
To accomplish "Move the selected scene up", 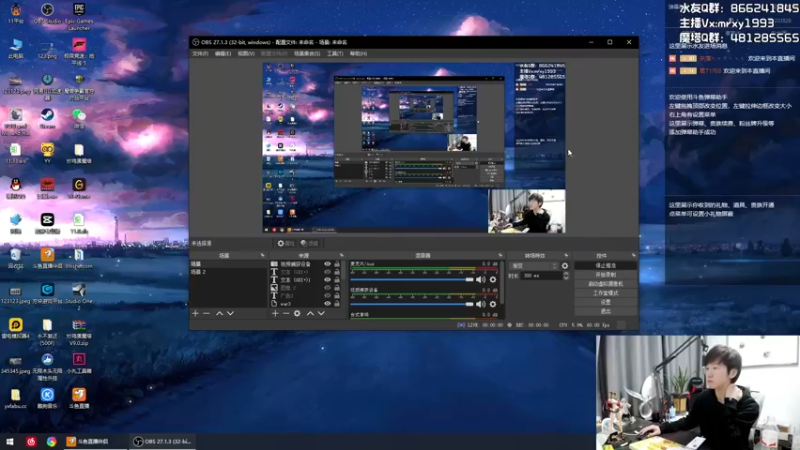I will pos(219,313).
